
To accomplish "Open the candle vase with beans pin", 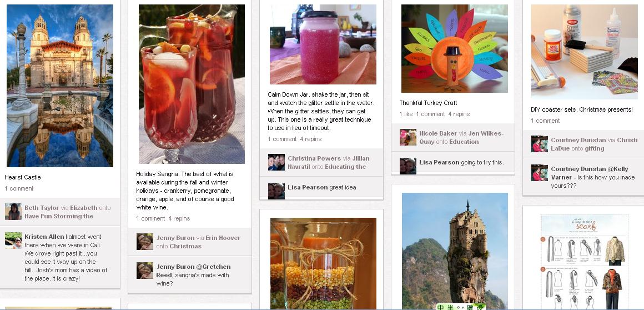I will point(323,263).
